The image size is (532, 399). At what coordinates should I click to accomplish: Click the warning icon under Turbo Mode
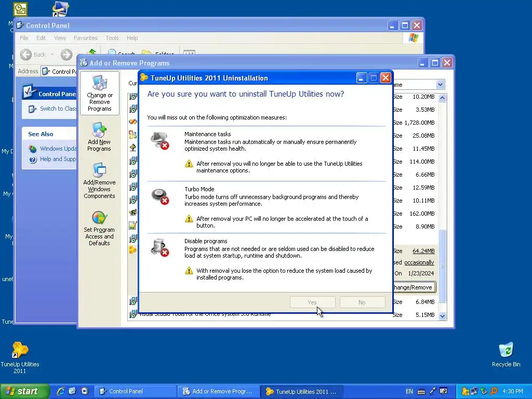pos(189,219)
